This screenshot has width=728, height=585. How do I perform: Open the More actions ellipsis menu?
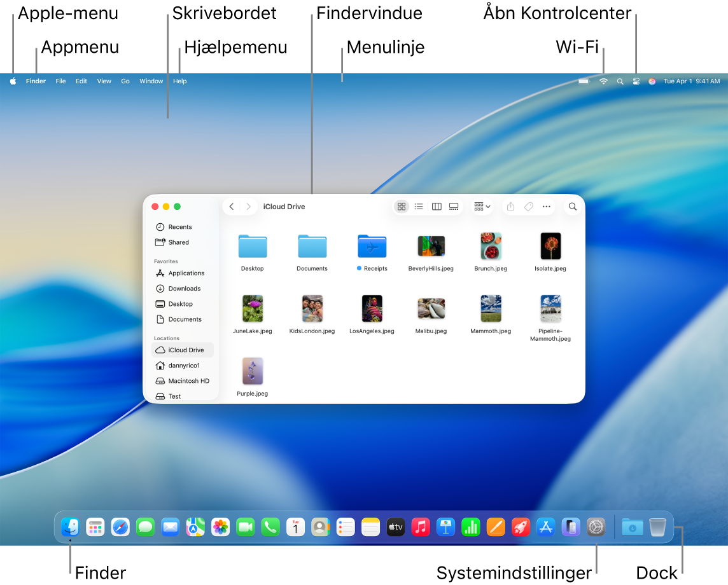546,206
